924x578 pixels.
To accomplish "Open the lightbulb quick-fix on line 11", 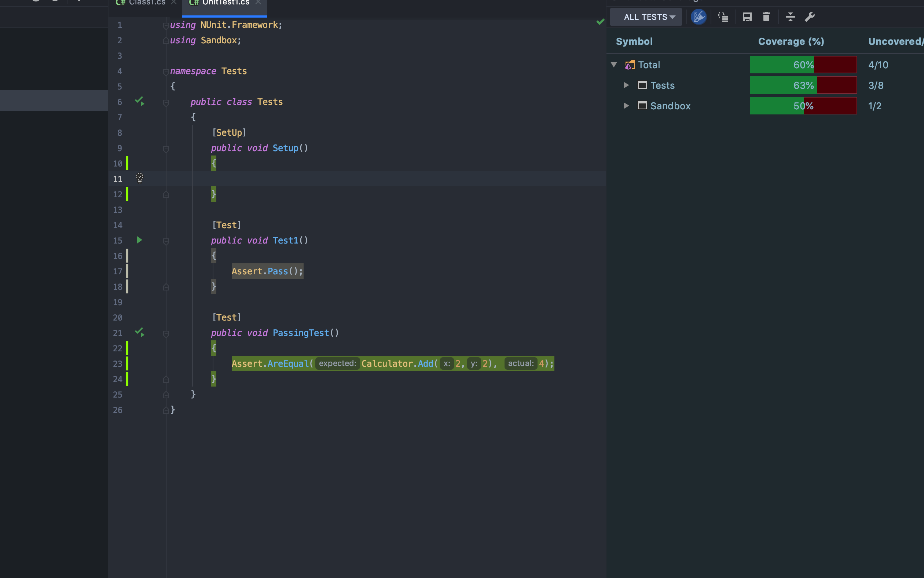I will (139, 179).
